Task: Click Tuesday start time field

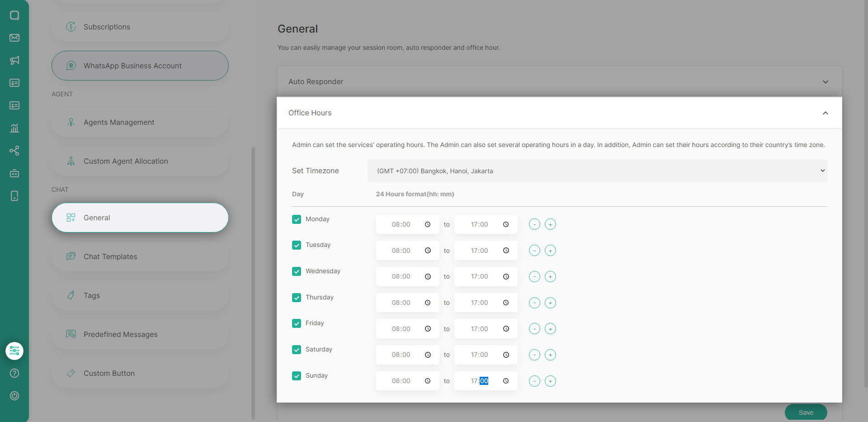Action: (401, 251)
